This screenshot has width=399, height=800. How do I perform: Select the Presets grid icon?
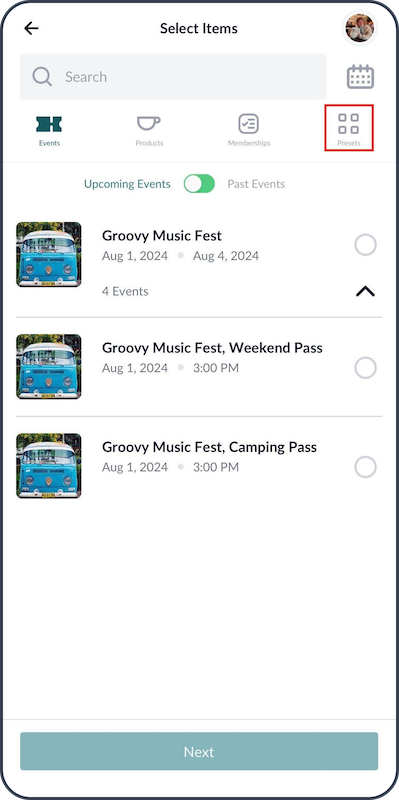coord(348,123)
